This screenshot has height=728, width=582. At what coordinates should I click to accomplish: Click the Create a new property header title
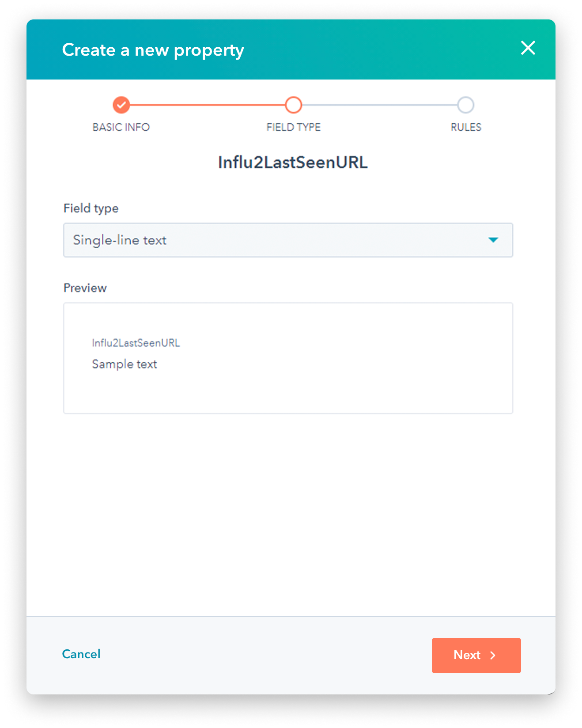[153, 50]
